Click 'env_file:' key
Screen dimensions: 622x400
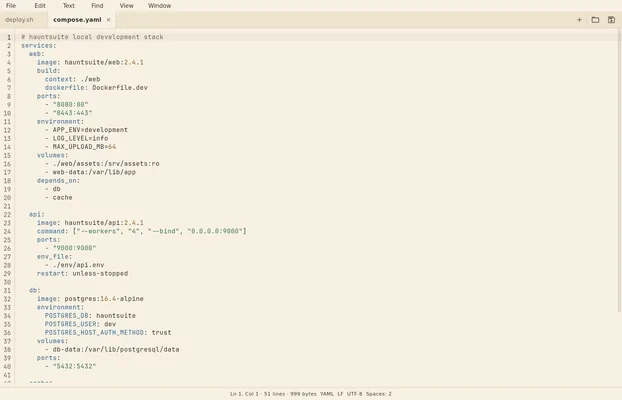pyautogui.click(x=54, y=256)
